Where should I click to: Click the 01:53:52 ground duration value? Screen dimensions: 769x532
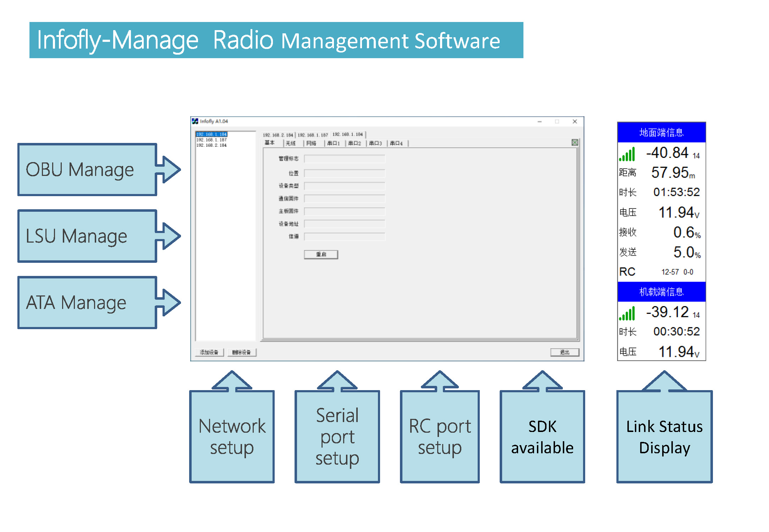pyautogui.click(x=676, y=192)
